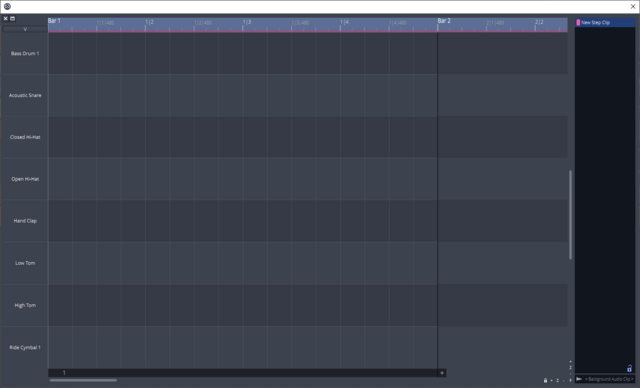Close the step clip editor panel

(x=5, y=18)
